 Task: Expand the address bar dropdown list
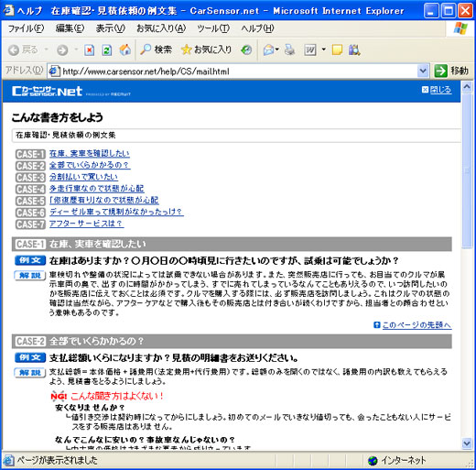click(x=423, y=71)
